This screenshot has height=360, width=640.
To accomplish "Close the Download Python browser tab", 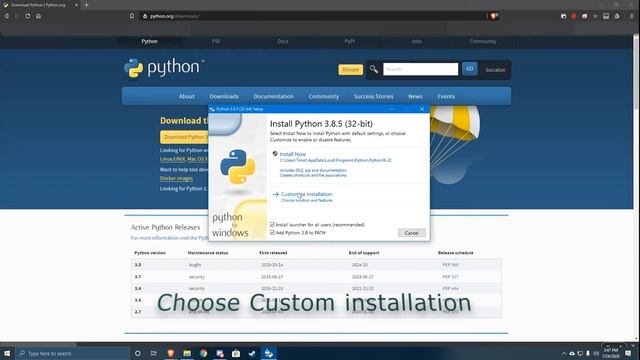I will (76, 5).
